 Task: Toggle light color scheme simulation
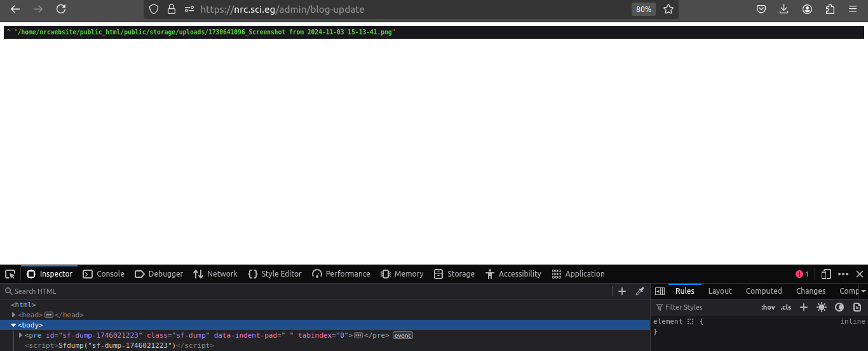click(822, 307)
